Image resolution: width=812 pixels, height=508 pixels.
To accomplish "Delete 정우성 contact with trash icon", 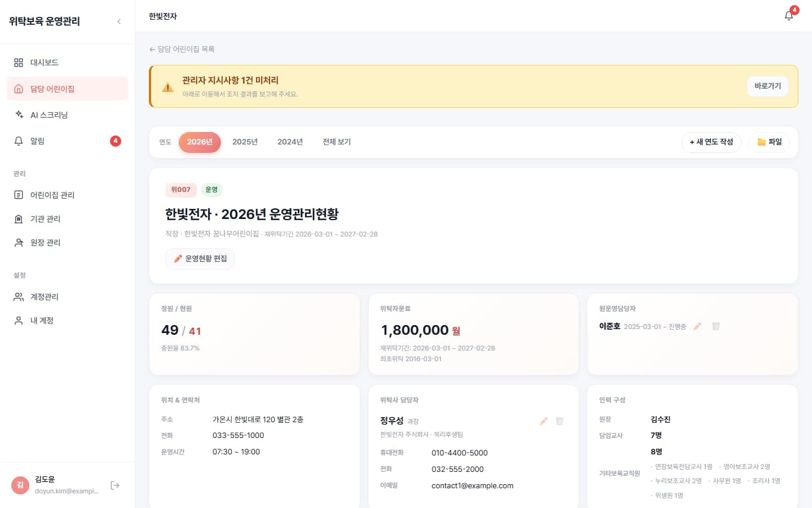I will 559,421.
